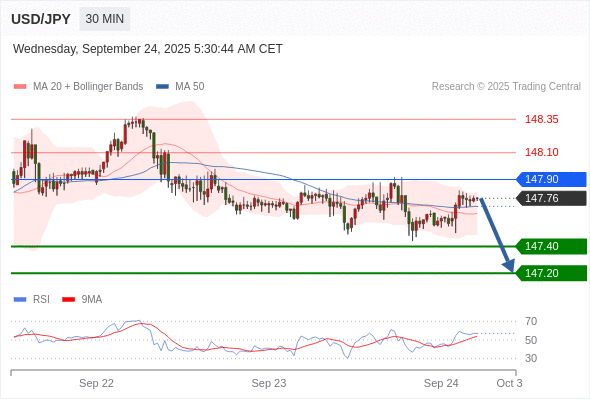Click the 30 MIN timeframe badge
Viewport: 590px width, 400px height.
pyautogui.click(x=105, y=19)
